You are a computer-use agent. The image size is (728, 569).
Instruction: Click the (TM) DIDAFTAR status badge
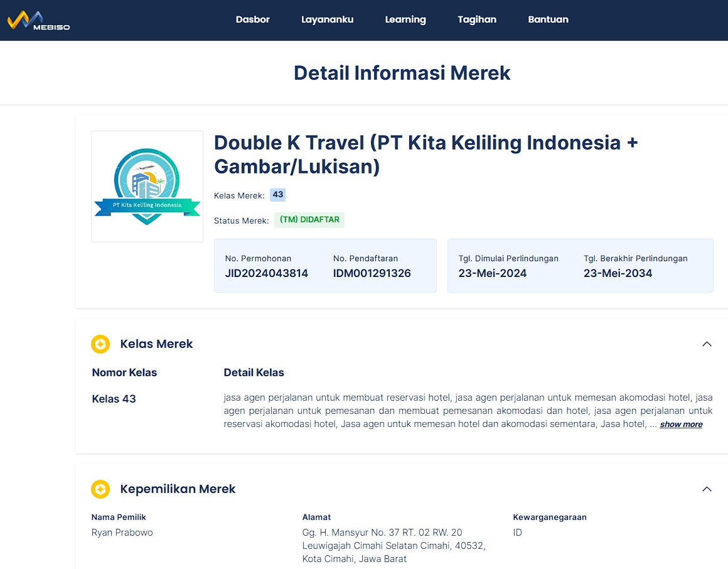pyautogui.click(x=309, y=220)
